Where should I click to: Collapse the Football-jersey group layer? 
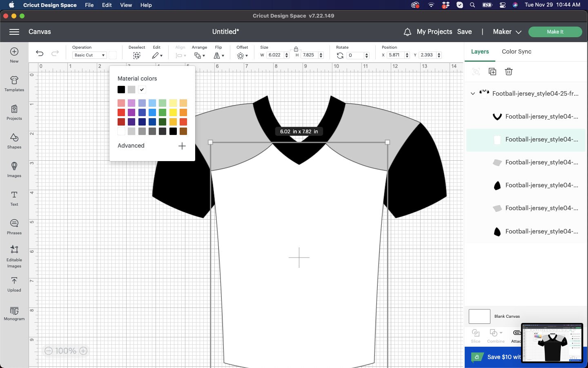click(x=473, y=94)
